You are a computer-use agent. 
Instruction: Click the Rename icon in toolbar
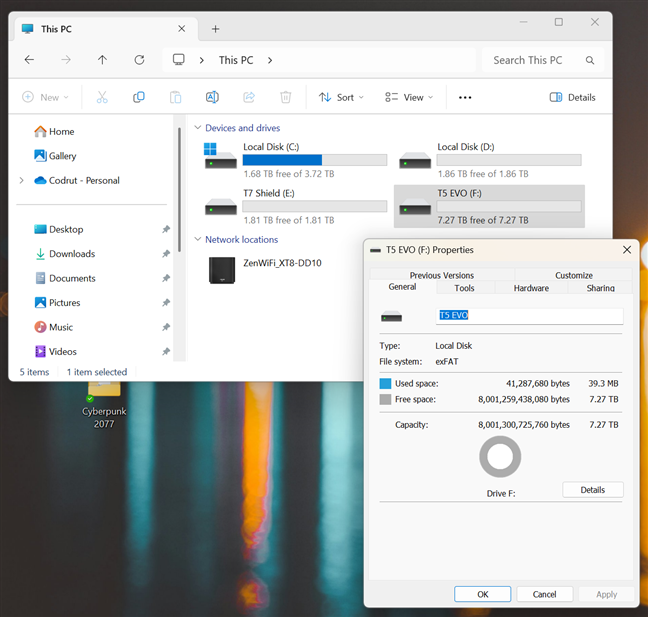[212, 97]
